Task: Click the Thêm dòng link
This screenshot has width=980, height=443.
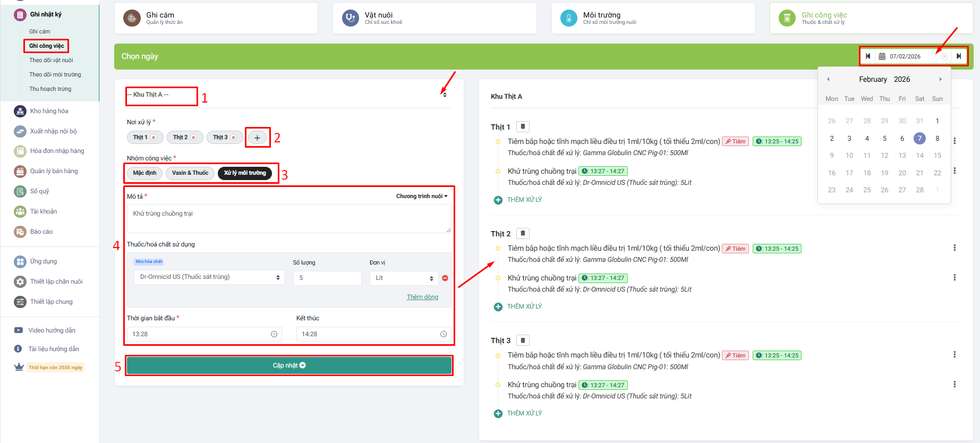Action: tap(422, 297)
